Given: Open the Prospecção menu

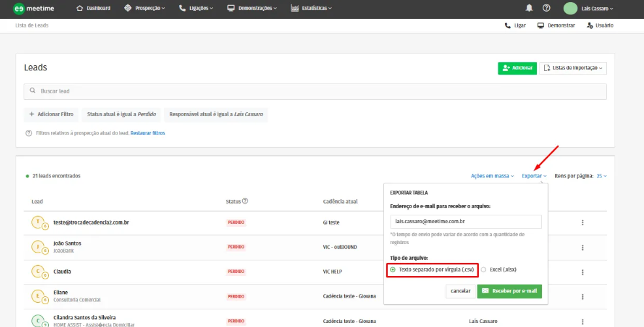Looking at the screenshot, I should (x=144, y=8).
